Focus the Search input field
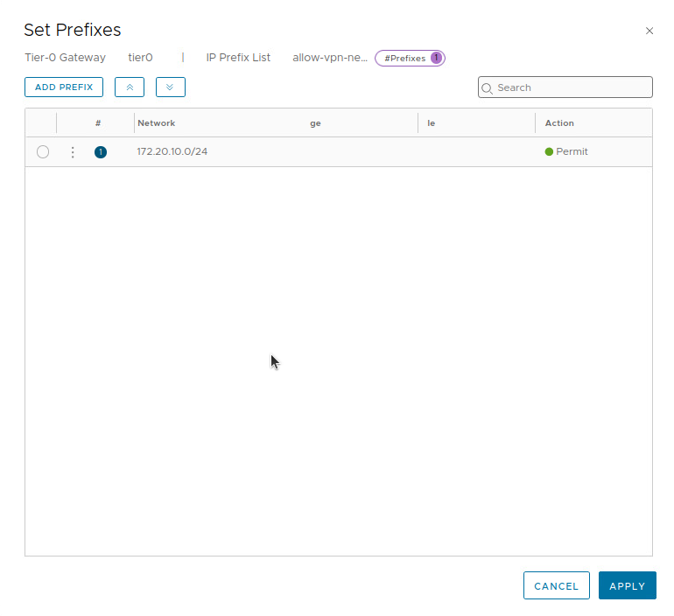 pos(569,87)
